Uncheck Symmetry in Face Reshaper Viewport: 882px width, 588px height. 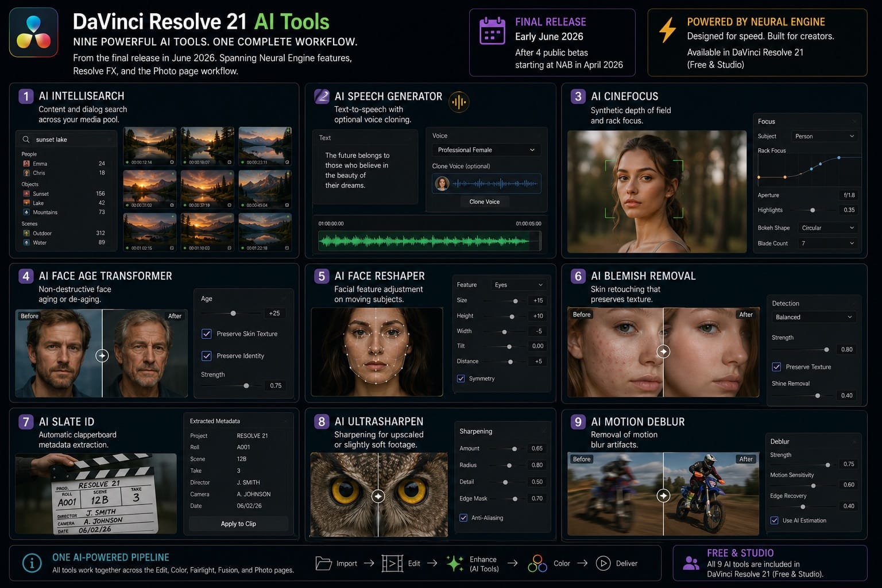pos(461,378)
